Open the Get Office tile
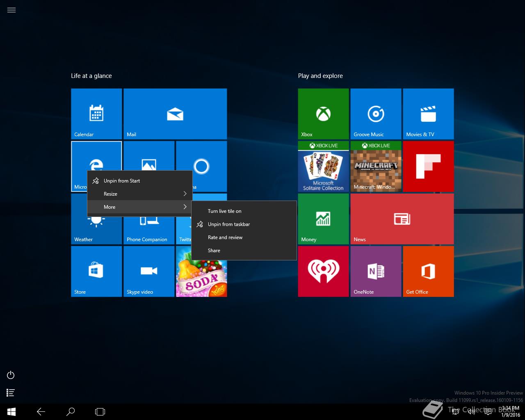Screen dimensions: 525x420 [428, 272]
